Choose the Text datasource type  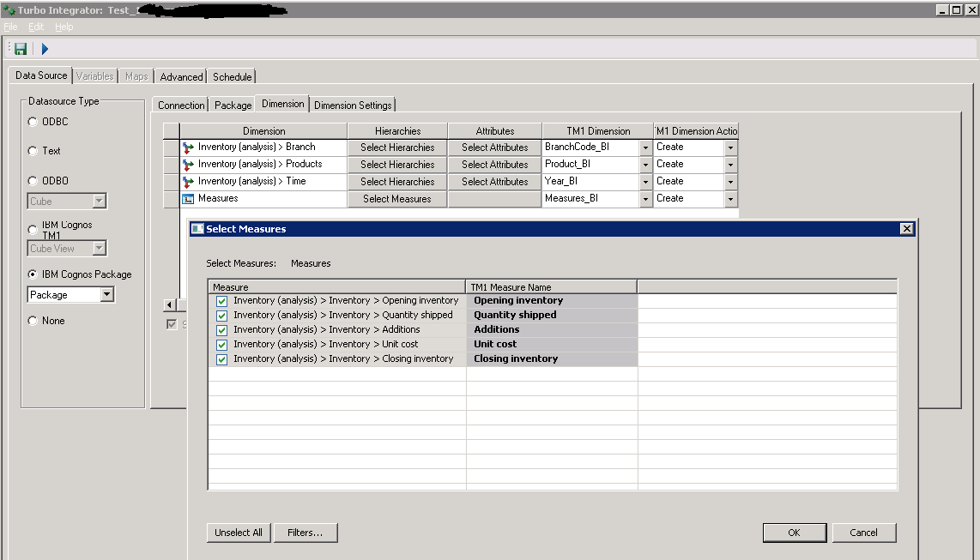click(x=33, y=151)
